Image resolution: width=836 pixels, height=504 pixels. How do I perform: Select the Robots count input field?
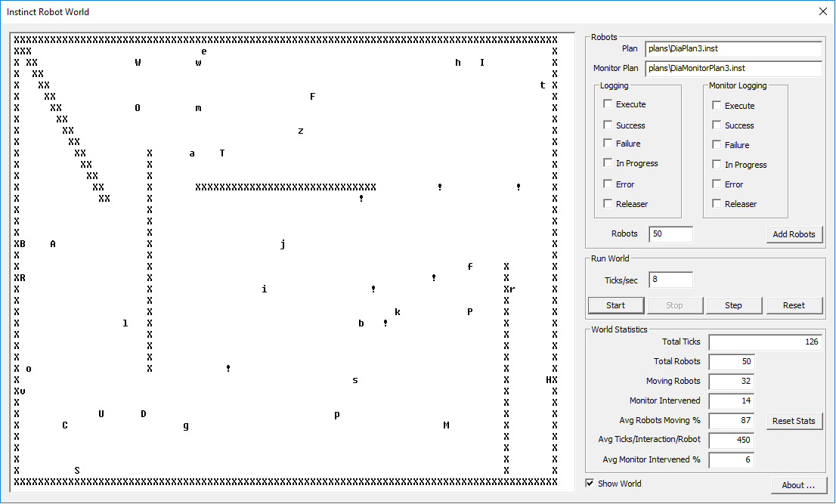tap(670, 234)
